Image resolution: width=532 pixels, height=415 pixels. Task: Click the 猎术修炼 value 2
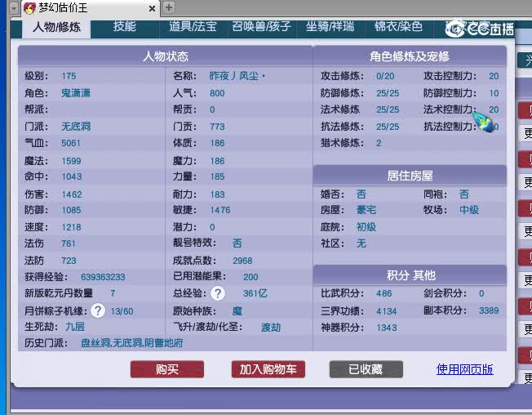pos(379,143)
